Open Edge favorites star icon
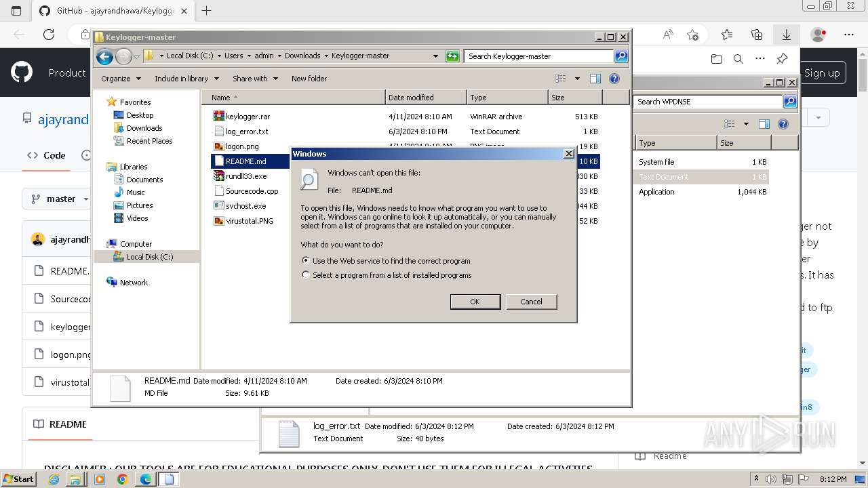The height and width of the screenshot is (488, 868). [x=727, y=35]
